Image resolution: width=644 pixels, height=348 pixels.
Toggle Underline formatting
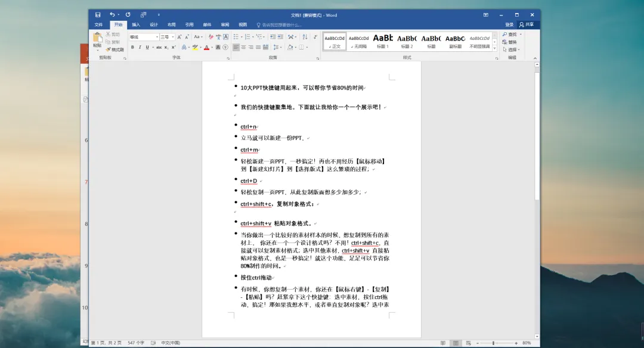(x=147, y=48)
